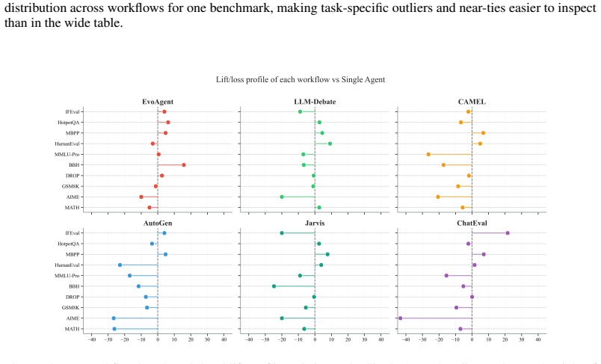Select the orange MMLU-Pro data point in CAMEL

coord(428,155)
